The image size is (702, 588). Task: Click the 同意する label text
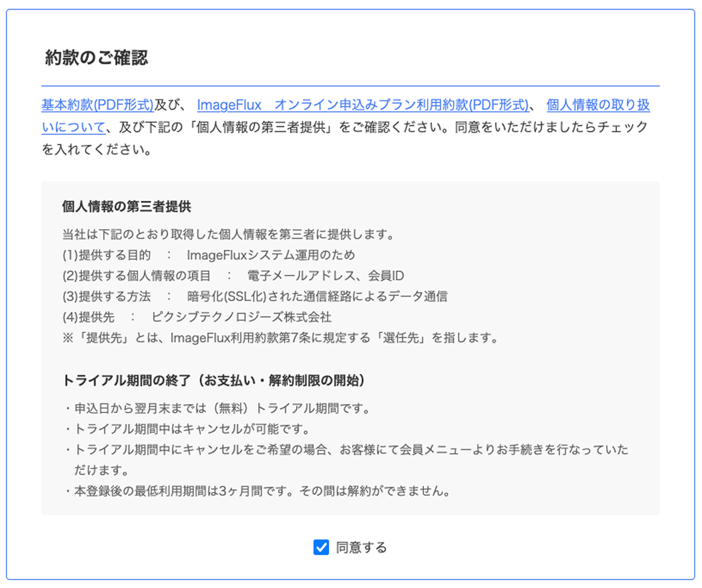(359, 547)
